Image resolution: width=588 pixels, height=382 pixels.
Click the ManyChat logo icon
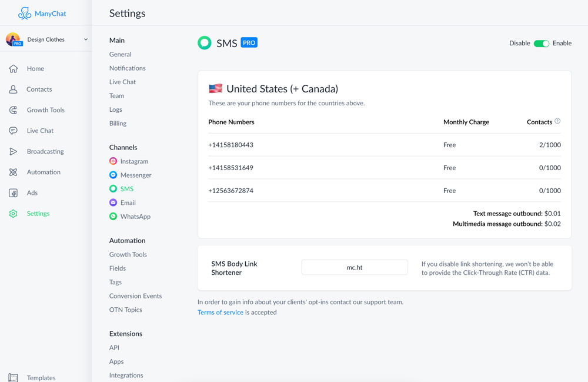[24, 14]
